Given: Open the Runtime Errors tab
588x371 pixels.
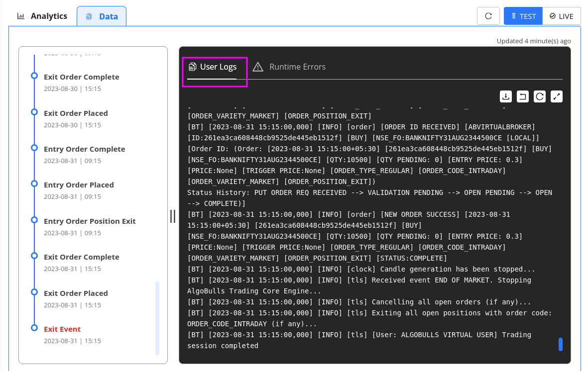Looking at the screenshot, I should coord(289,67).
